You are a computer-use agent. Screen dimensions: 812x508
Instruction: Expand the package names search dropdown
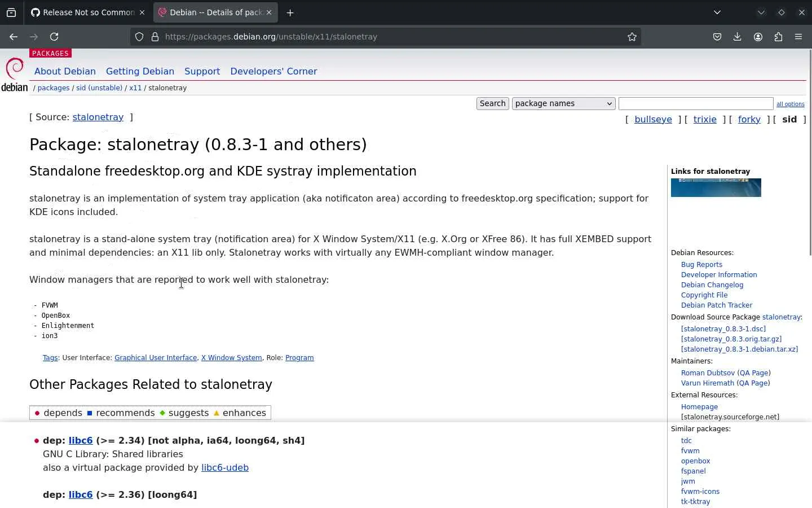click(x=563, y=103)
